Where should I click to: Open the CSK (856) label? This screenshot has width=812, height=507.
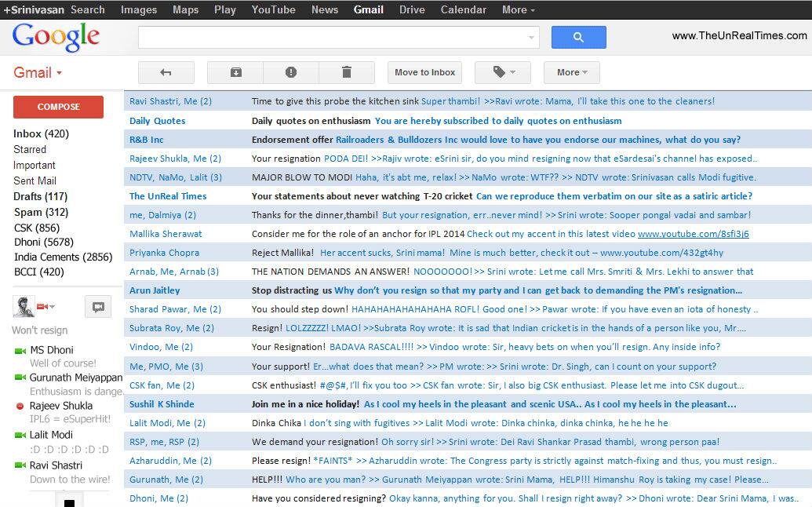pos(37,228)
